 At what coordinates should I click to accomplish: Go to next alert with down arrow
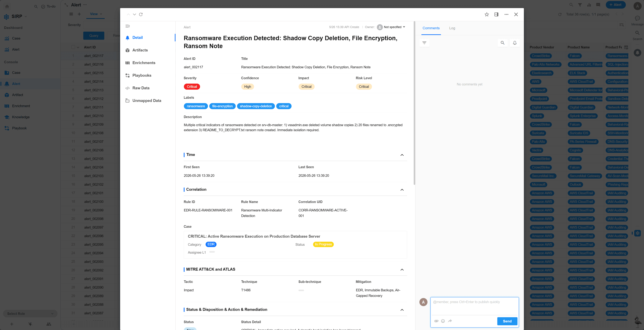click(134, 14)
